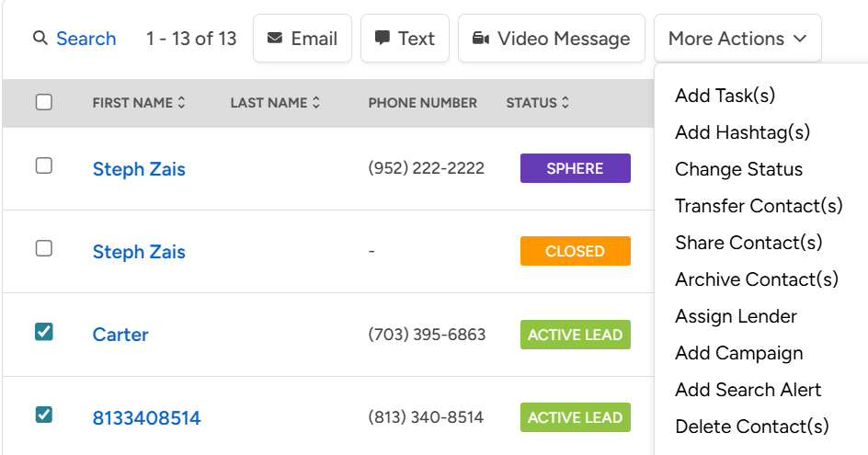The image size is (868, 455).
Task: Click the envelope icon on Email button
Action: tap(275, 39)
